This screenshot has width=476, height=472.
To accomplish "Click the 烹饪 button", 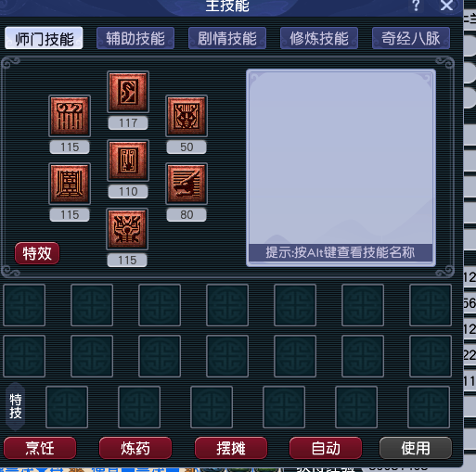I will pos(40,448).
